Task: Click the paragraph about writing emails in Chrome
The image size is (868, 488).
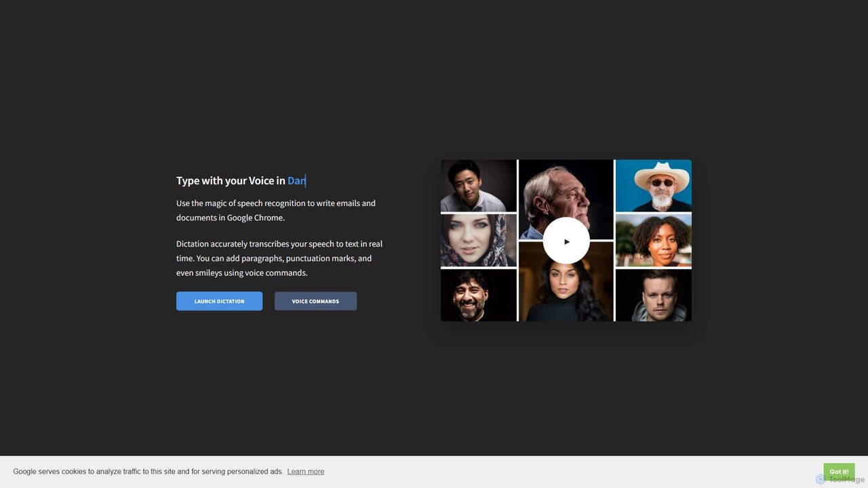Action: [x=276, y=210]
